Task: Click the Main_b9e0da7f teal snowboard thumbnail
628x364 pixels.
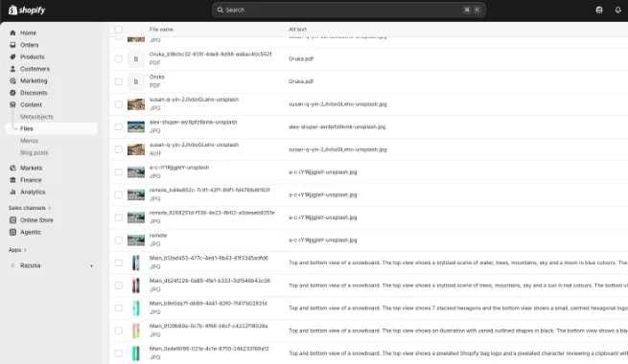Action: pos(136,308)
